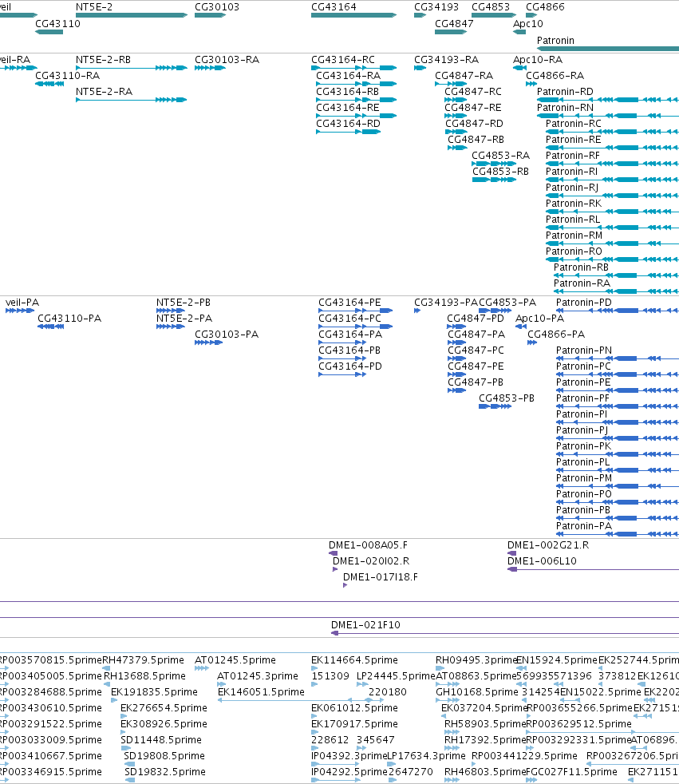Click the Patronin gene label
The image size is (679, 784).
[x=555, y=41]
